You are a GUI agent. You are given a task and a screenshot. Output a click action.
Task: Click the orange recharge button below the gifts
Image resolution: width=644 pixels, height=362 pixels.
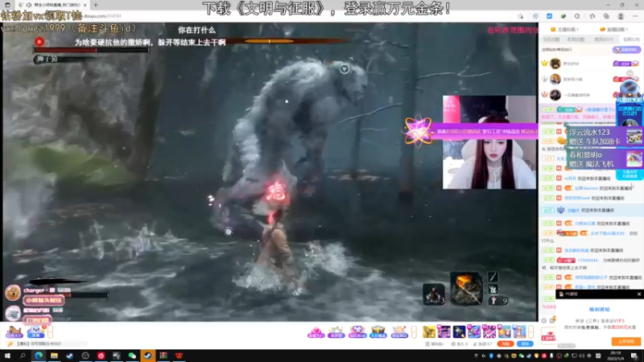[x=506, y=344]
